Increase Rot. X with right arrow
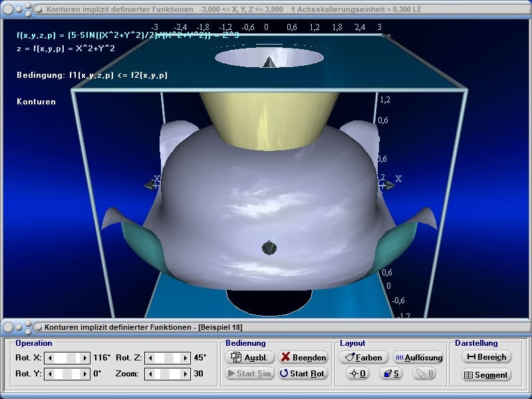The height and width of the screenshot is (399, 532). [84, 358]
